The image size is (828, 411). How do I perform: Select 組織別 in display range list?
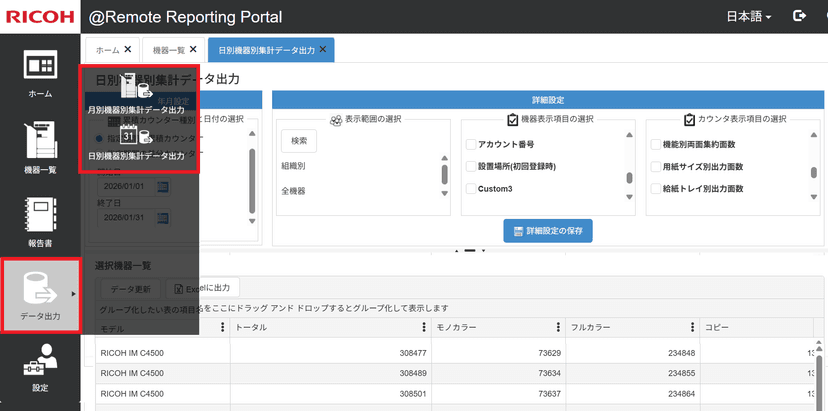point(293,166)
